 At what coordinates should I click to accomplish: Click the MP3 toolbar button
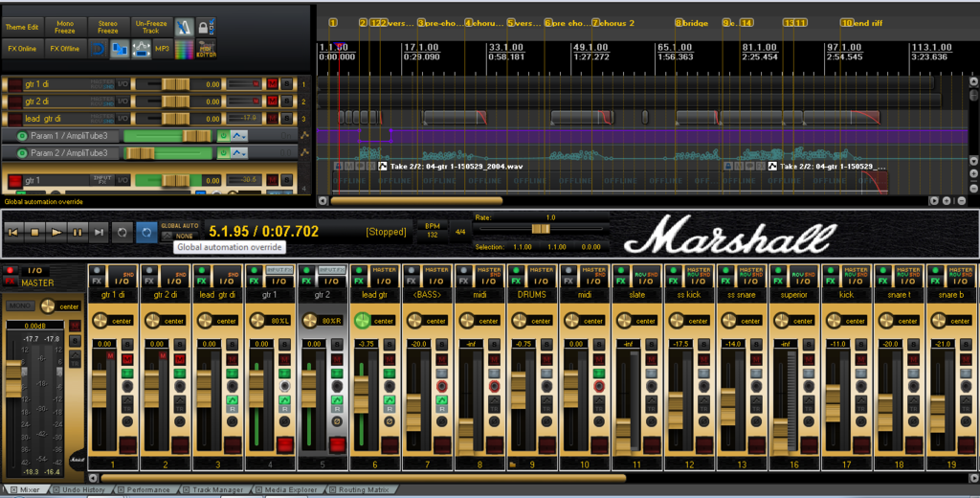tap(162, 49)
